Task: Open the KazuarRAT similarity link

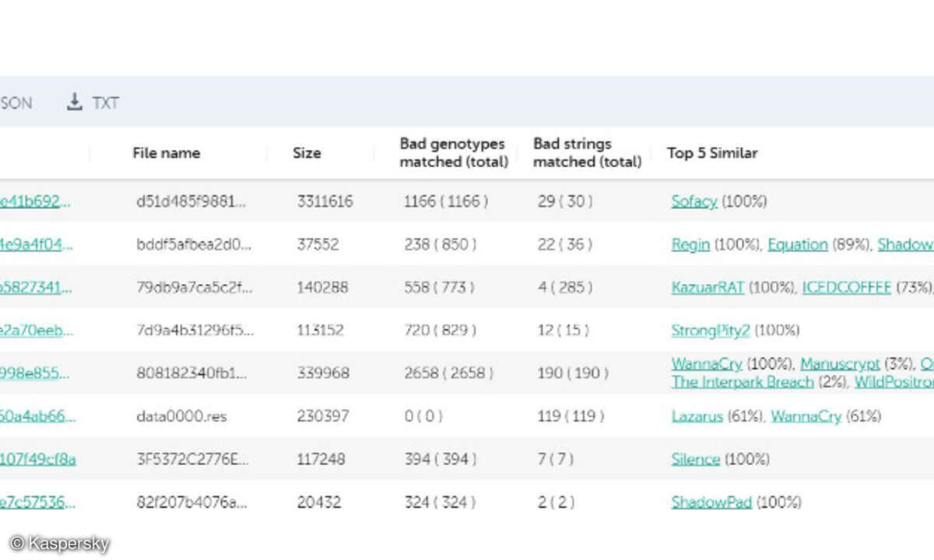Action: tap(708, 287)
